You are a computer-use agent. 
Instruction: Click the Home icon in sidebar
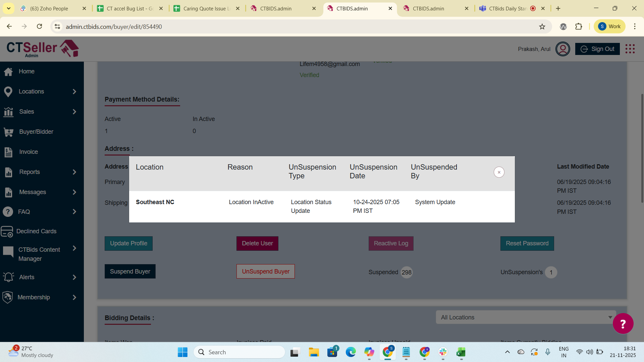[x=8, y=71]
